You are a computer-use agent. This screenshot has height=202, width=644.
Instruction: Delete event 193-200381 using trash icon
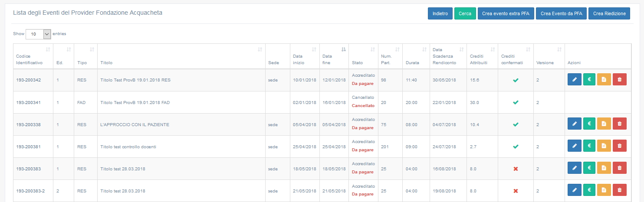coord(620,146)
